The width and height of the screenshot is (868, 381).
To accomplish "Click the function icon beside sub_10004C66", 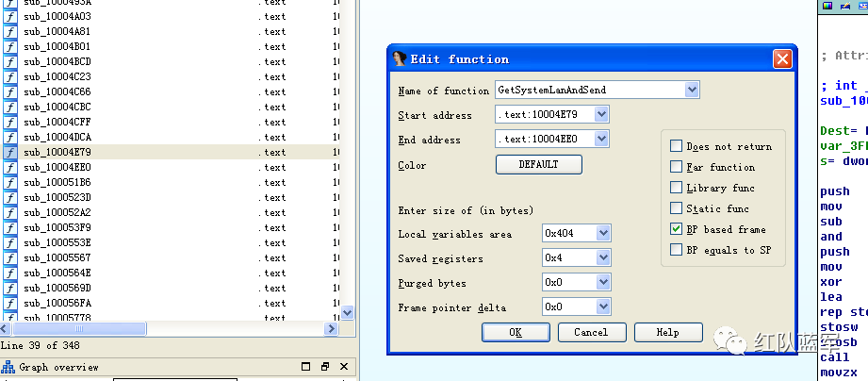I will click(x=10, y=91).
